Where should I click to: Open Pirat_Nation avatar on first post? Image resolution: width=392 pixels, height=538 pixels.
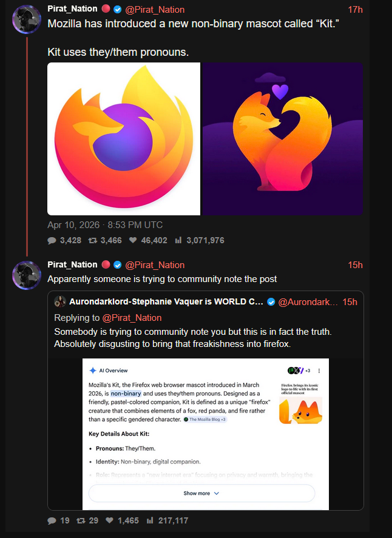coord(27,19)
